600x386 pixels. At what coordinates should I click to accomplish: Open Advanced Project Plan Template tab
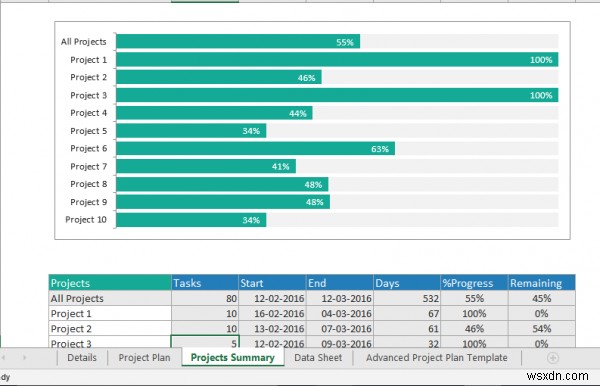click(x=437, y=358)
